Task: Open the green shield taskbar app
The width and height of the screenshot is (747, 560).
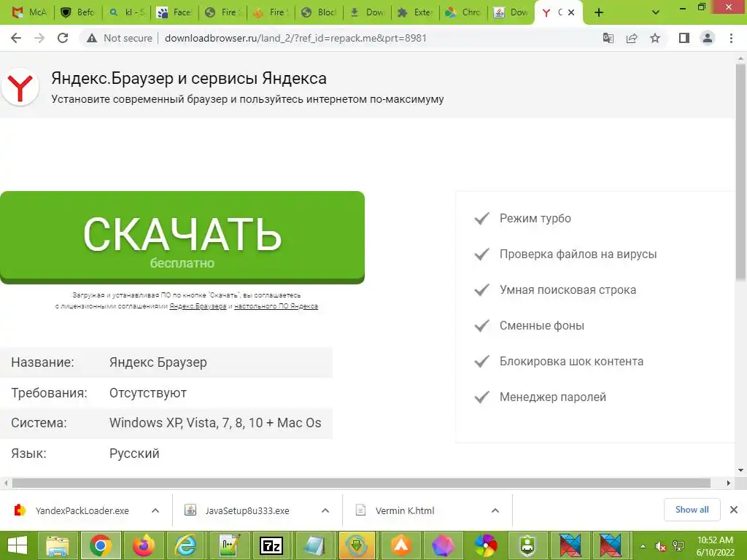Action: coord(527,545)
